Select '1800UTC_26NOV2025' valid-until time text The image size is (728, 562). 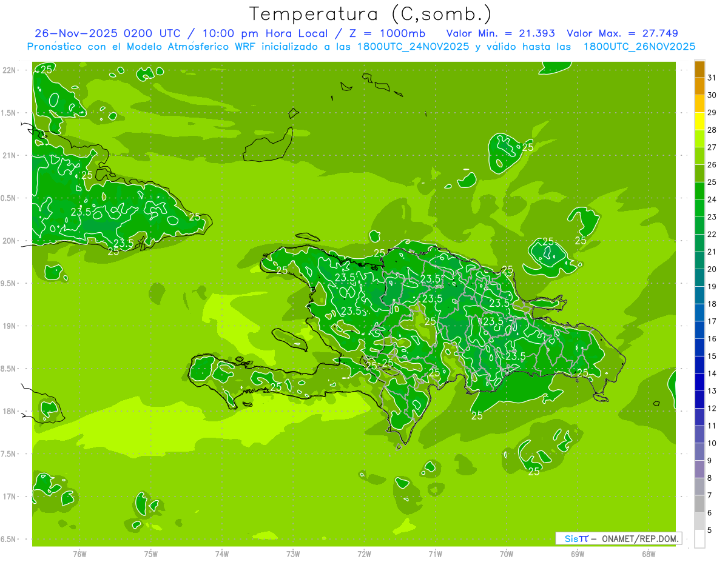pyautogui.click(x=639, y=47)
